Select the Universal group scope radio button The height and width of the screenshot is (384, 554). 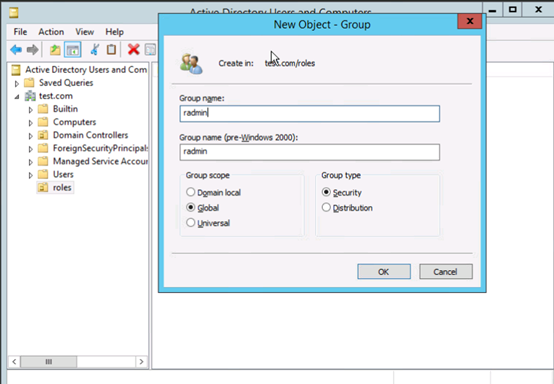[x=190, y=223]
